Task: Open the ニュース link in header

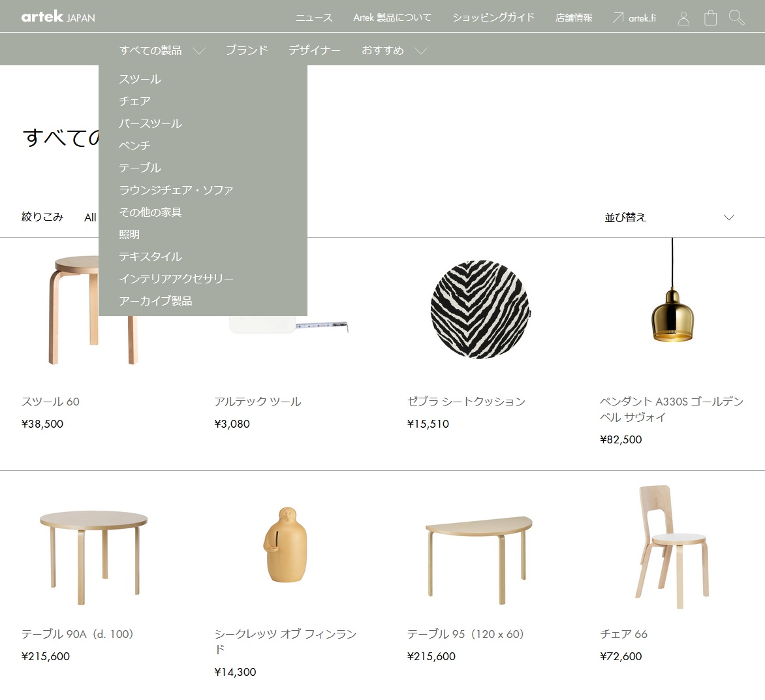Action: tap(314, 18)
